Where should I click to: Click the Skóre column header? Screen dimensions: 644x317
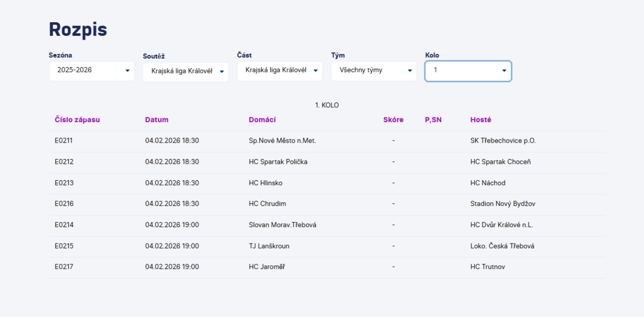pyautogui.click(x=393, y=120)
